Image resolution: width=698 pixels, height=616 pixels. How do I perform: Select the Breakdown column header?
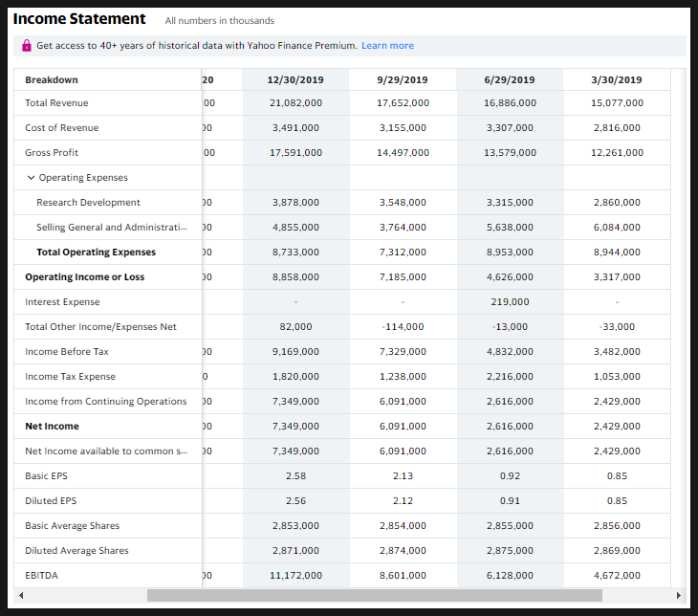tap(52, 79)
